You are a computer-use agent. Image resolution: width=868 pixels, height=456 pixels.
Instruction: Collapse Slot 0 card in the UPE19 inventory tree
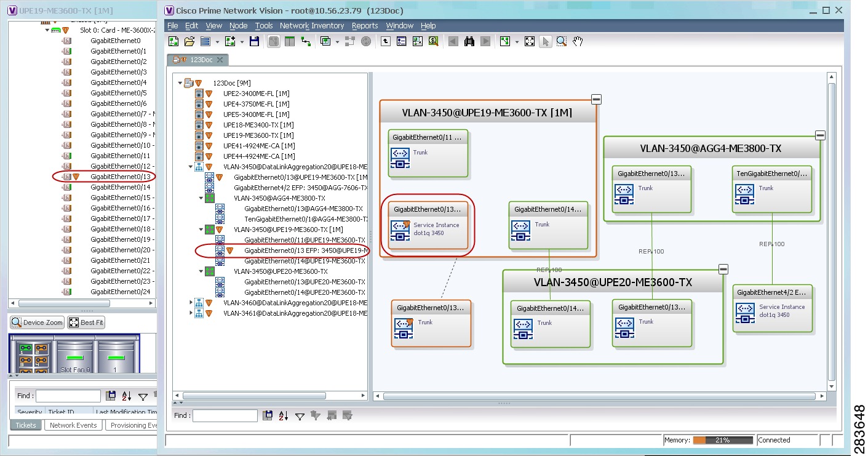(47, 30)
